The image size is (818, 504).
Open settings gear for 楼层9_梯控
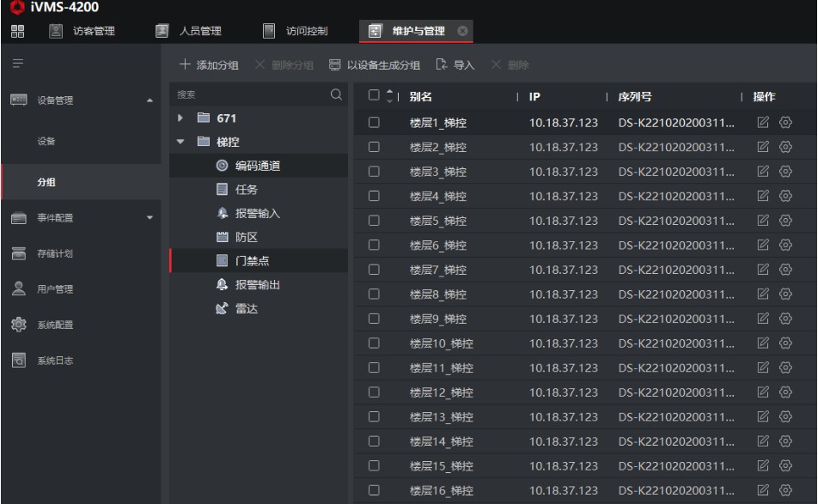point(785,319)
